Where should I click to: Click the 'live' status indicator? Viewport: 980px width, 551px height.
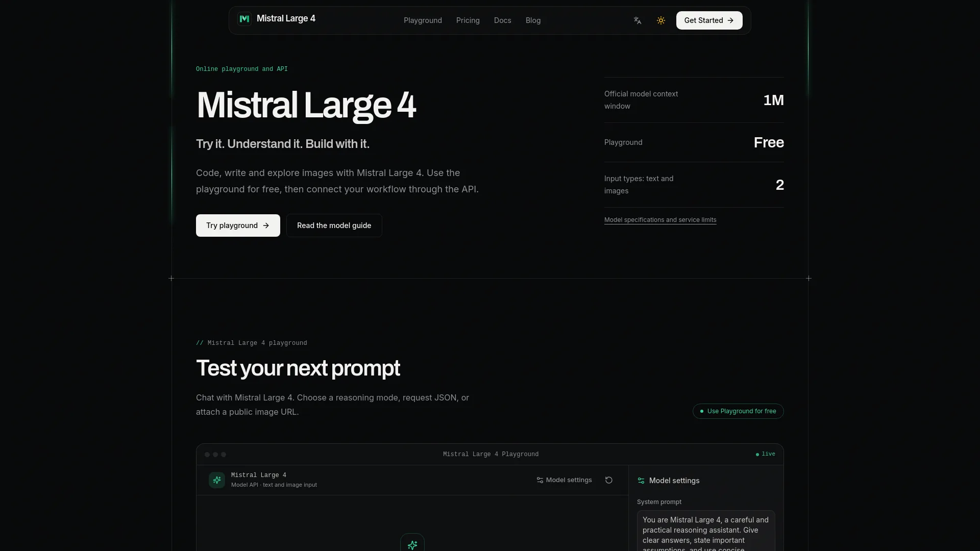766,454
